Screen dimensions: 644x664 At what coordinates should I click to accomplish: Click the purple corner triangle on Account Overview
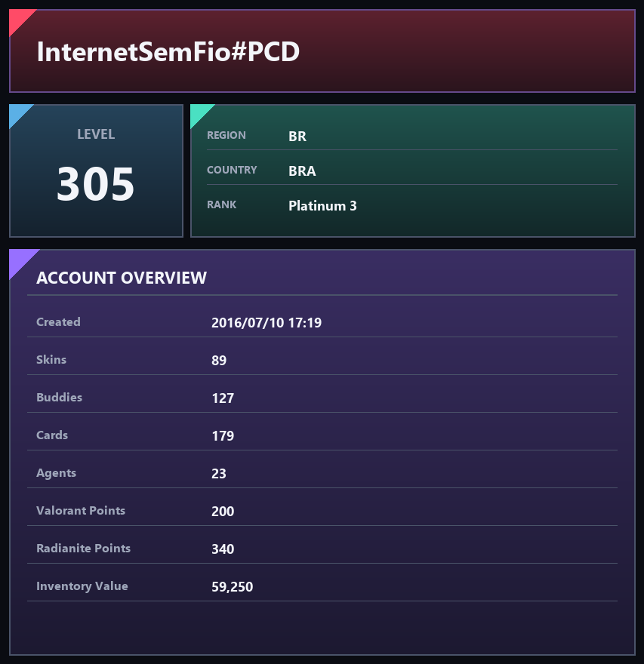coord(20,260)
